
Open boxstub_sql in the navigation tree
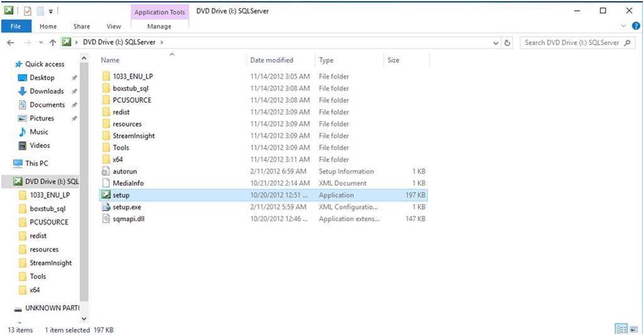tap(47, 209)
